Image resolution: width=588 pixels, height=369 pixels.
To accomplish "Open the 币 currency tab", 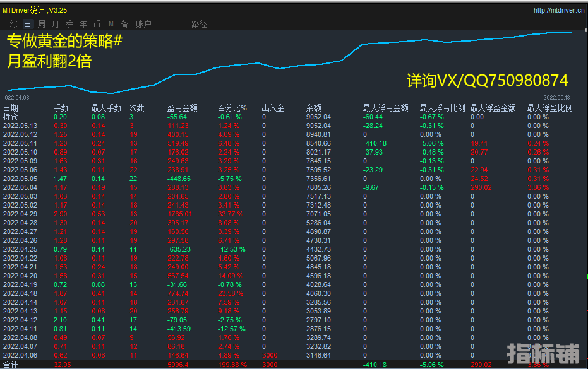I will 97,24.
